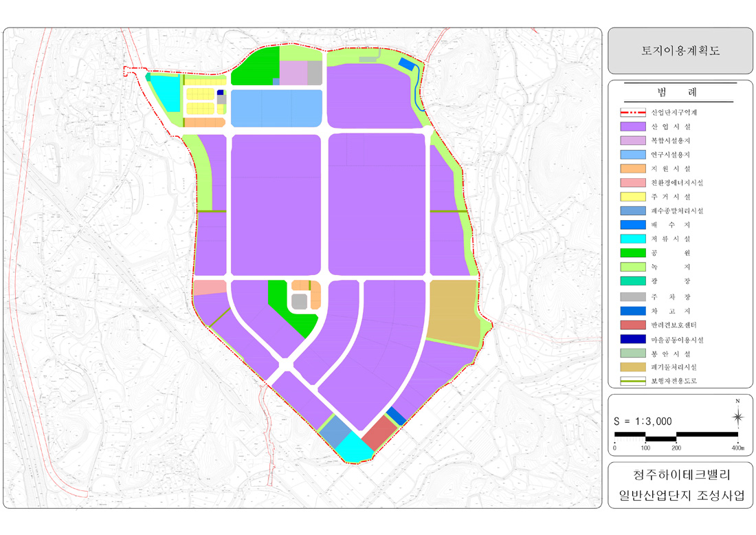Click the blue 배수지 legend swatch
This screenshot has height=535, width=756.
[632, 225]
